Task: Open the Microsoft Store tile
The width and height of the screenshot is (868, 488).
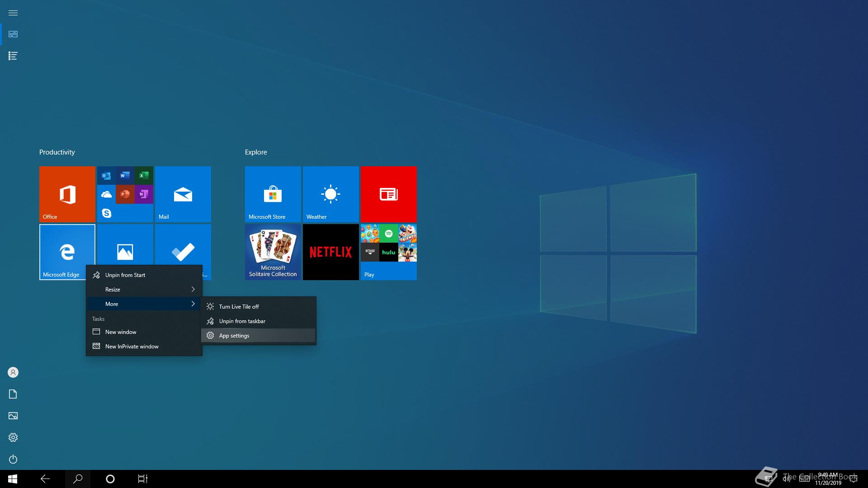Action: pos(273,194)
